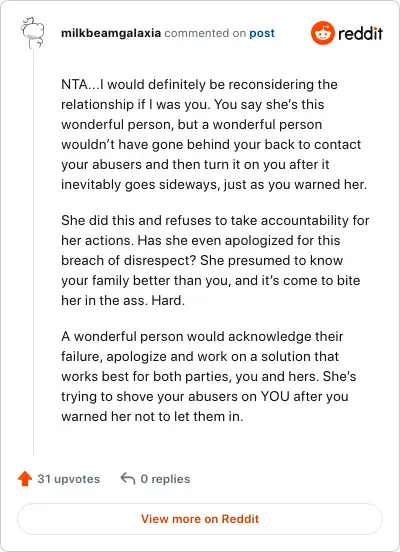Follow the blue "post" link
400x552 pixels.
pos(262,33)
